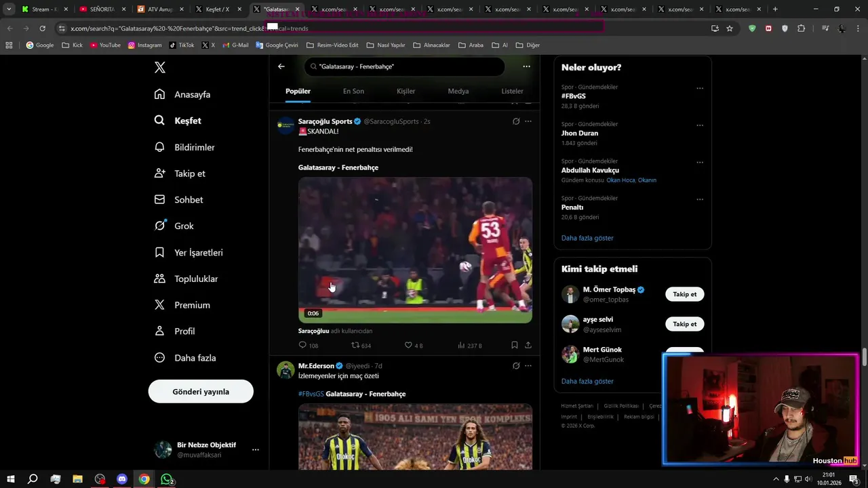
Task: Show hidden system tray icons
Action: point(776,479)
